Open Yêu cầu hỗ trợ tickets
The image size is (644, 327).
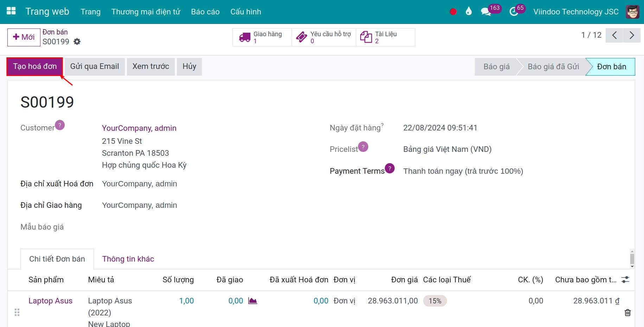[324, 37]
